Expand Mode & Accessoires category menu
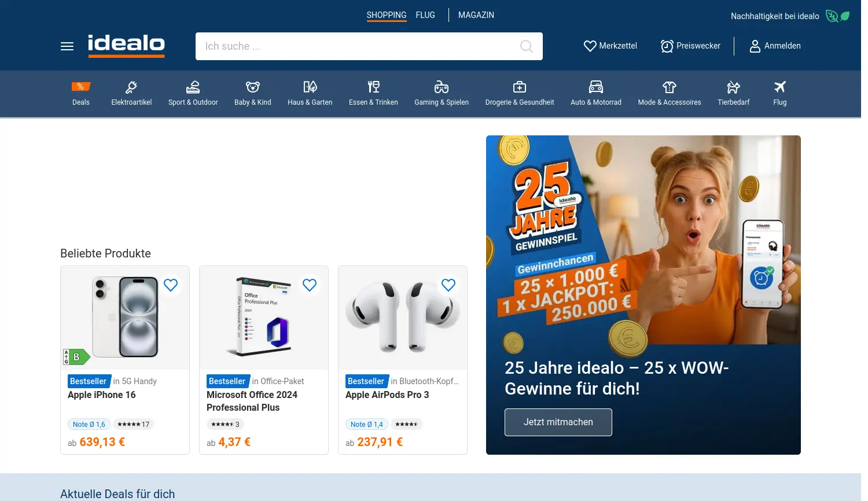 click(x=669, y=94)
